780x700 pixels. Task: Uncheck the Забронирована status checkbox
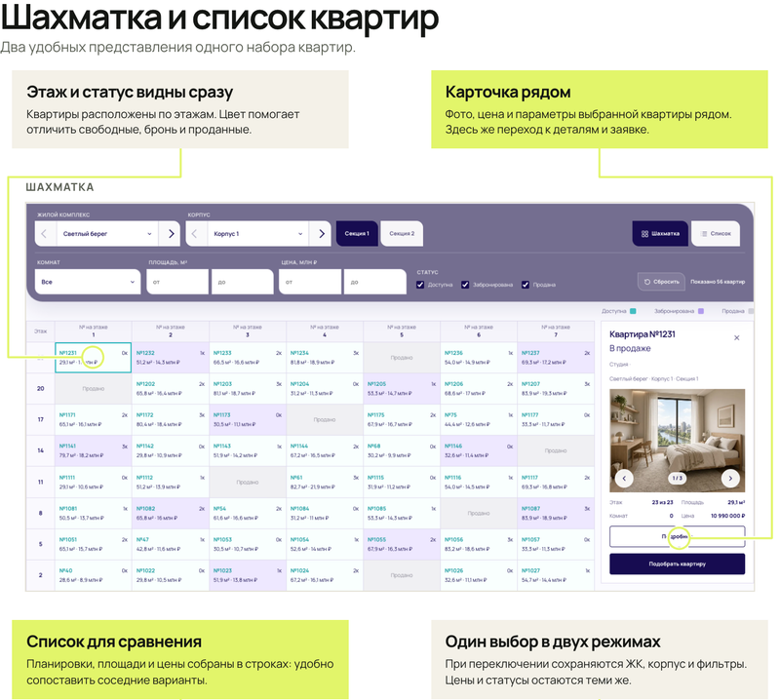(x=465, y=285)
